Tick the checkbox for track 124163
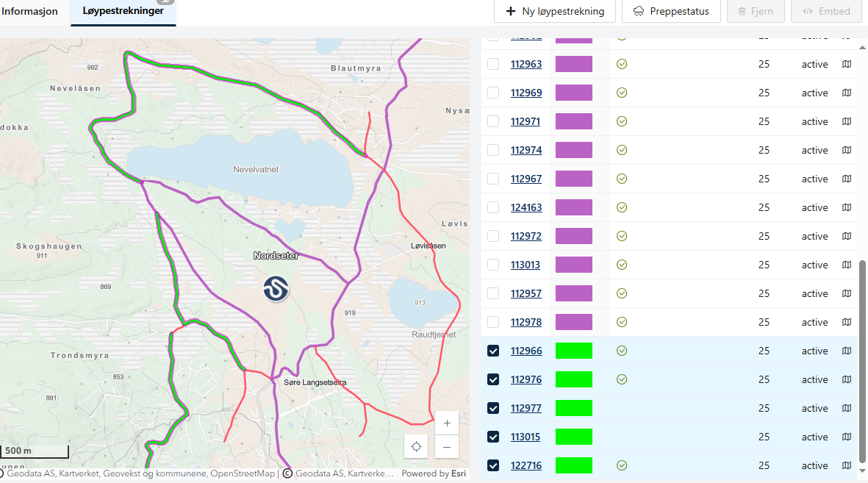 493,207
